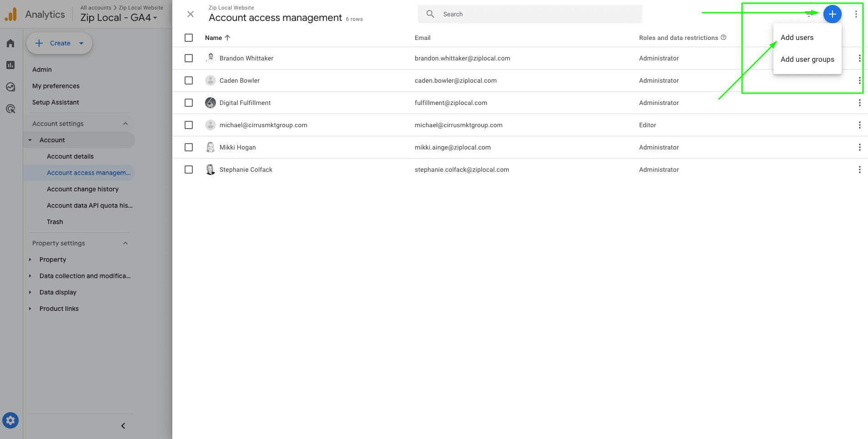Collapse the Account tree item
868x439 pixels.
tap(30, 140)
